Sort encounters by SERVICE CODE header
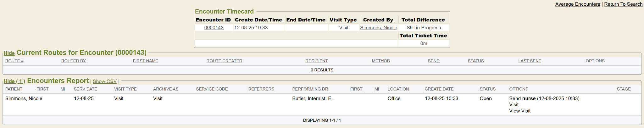 (212, 89)
